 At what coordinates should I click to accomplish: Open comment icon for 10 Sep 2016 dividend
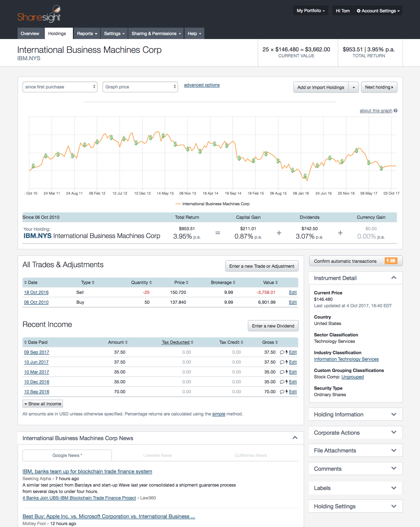pyautogui.click(x=282, y=392)
